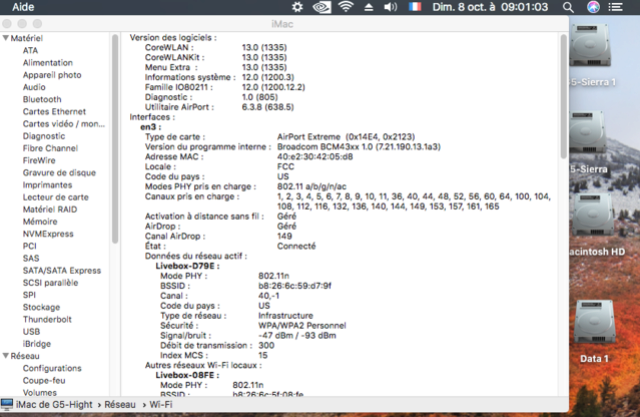The image size is (640, 417).
Task: Click the sidebar vertical scrollbar
Action: (115, 139)
